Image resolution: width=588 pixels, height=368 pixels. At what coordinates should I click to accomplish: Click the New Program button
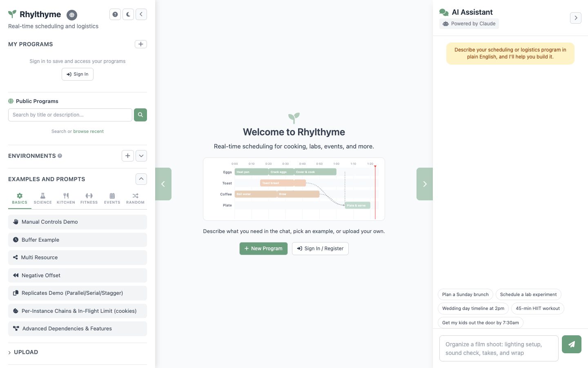pyautogui.click(x=263, y=249)
